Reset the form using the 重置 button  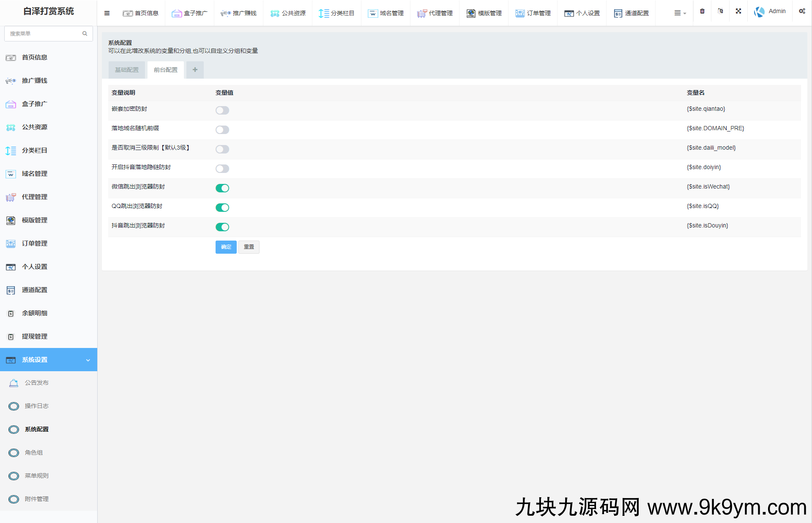click(x=249, y=247)
